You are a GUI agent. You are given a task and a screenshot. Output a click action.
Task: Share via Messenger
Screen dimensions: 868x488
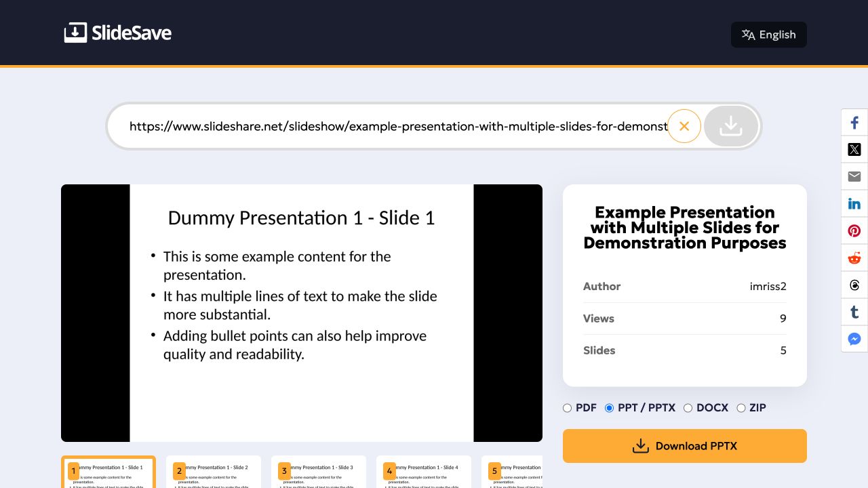click(x=854, y=340)
